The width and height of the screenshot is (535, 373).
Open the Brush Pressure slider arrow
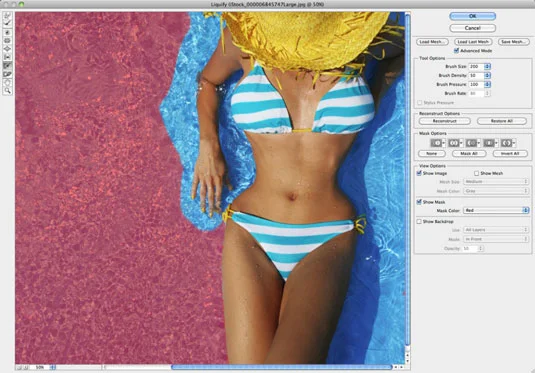[488, 84]
